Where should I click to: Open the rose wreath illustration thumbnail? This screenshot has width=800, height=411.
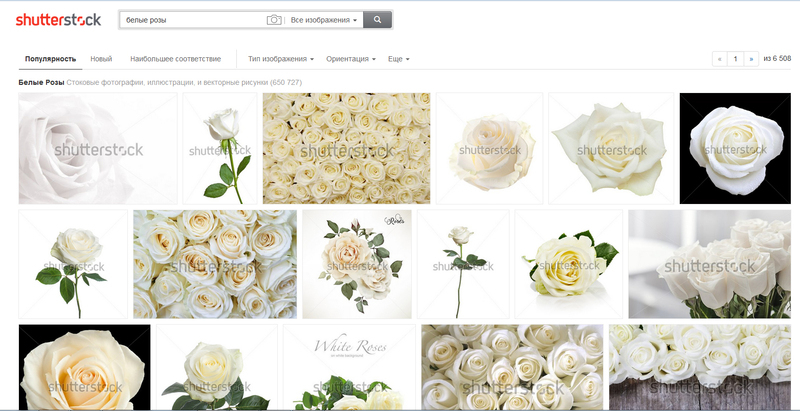356,264
